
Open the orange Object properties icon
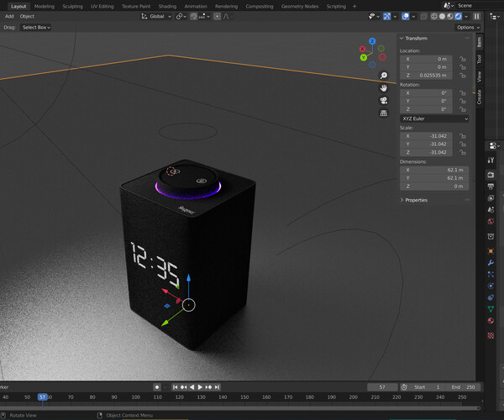(491, 251)
